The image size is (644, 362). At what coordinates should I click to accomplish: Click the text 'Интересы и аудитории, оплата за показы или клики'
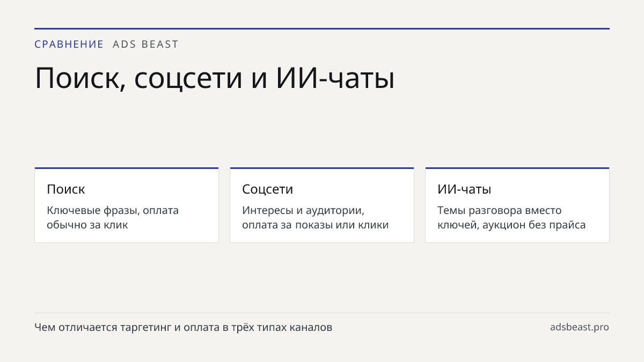pyautogui.click(x=316, y=218)
